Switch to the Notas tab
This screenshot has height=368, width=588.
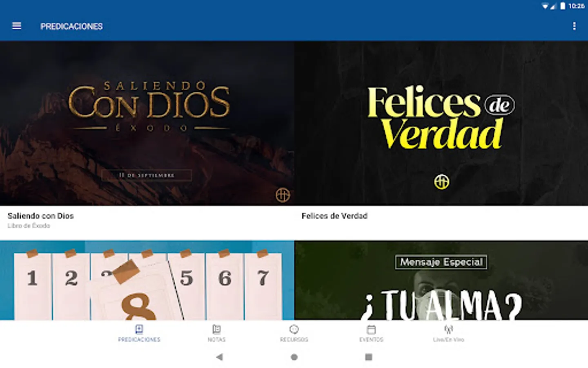coord(216,339)
